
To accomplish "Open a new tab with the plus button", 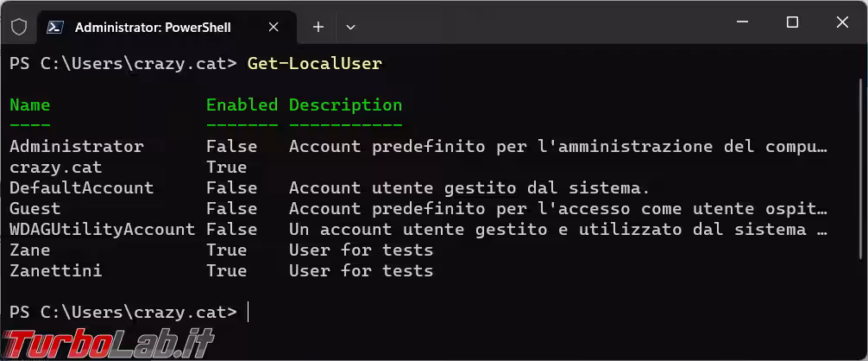I will (318, 27).
